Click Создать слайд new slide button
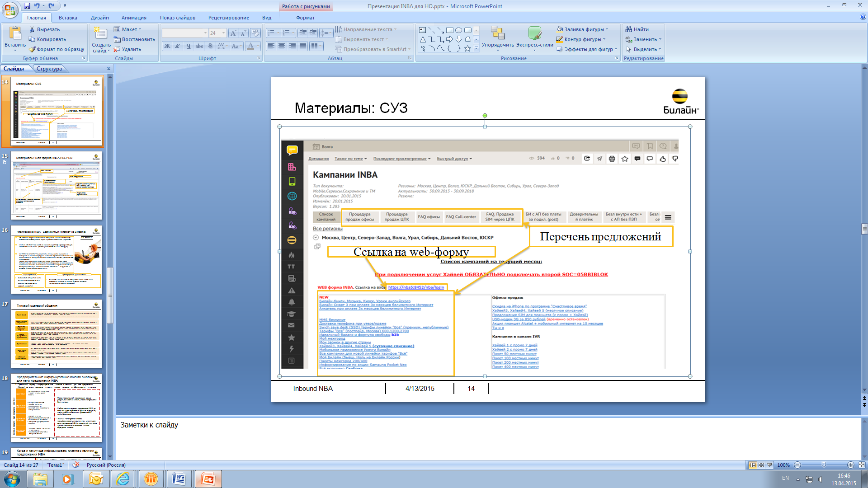868x488 pixels. click(x=101, y=40)
